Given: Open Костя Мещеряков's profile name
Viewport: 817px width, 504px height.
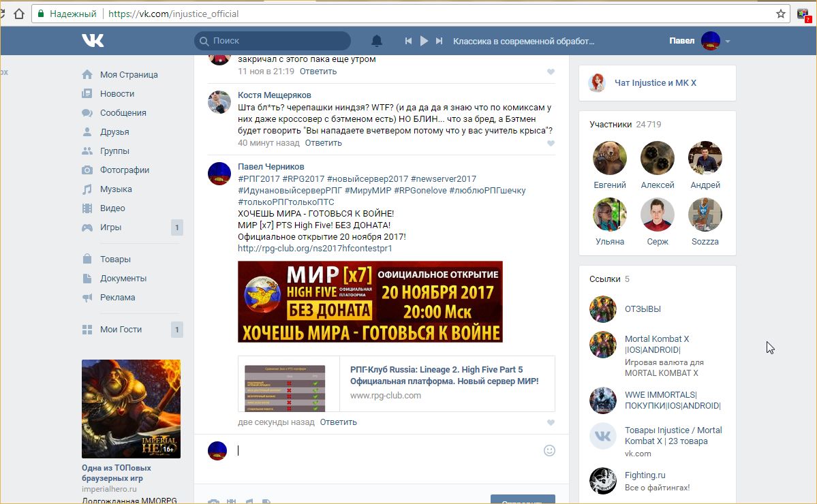Looking at the screenshot, I should (x=275, y=95).
